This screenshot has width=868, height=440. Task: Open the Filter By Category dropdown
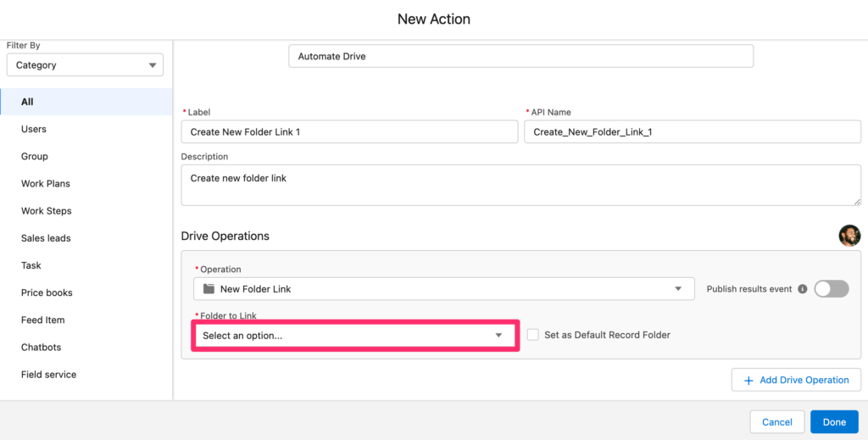(x=86, y=65)
